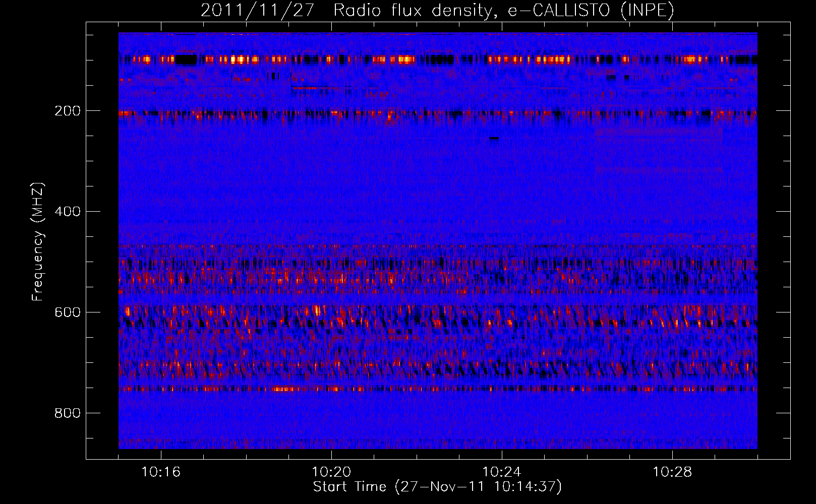Click the 'Start Time (27-Nov-11 10:14:37)' label
The height and width of the screenshot is (504, 816).
click(437, 487)
